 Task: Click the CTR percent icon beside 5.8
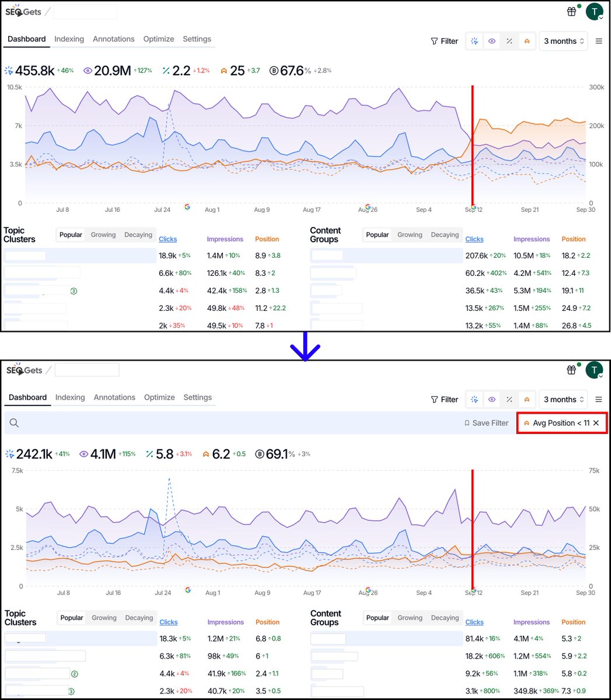click(150, 454)
